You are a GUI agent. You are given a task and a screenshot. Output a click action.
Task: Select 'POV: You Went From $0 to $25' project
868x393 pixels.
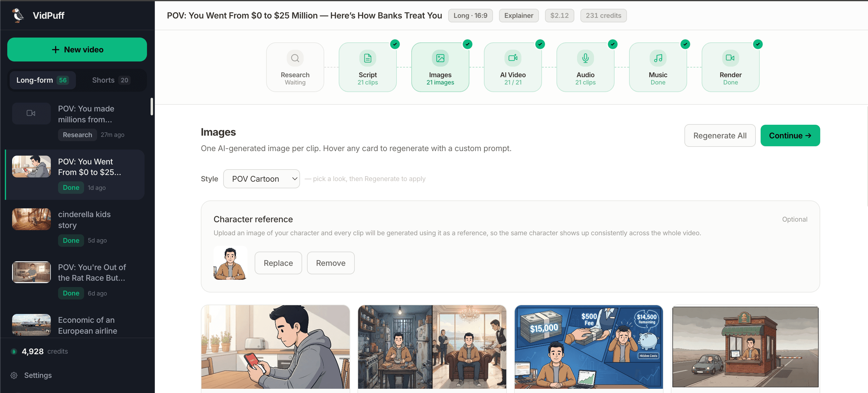pyautogui.click(x=75, y=175)
